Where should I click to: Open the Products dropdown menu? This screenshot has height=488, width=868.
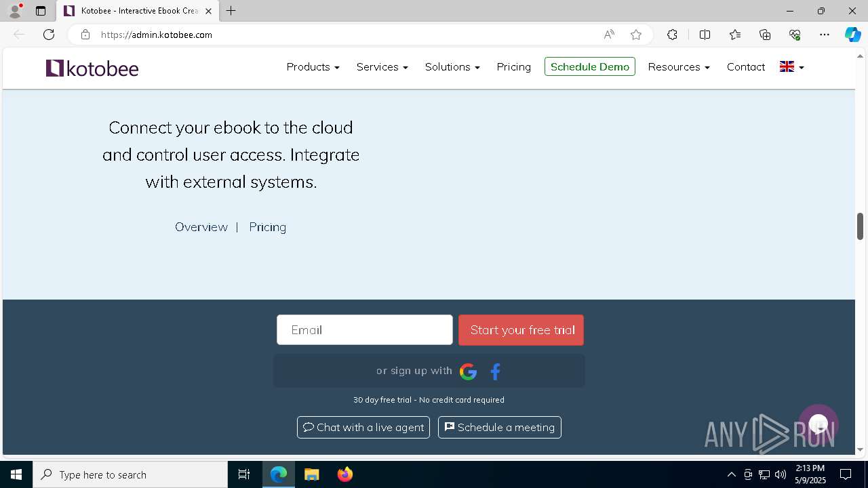313,66
